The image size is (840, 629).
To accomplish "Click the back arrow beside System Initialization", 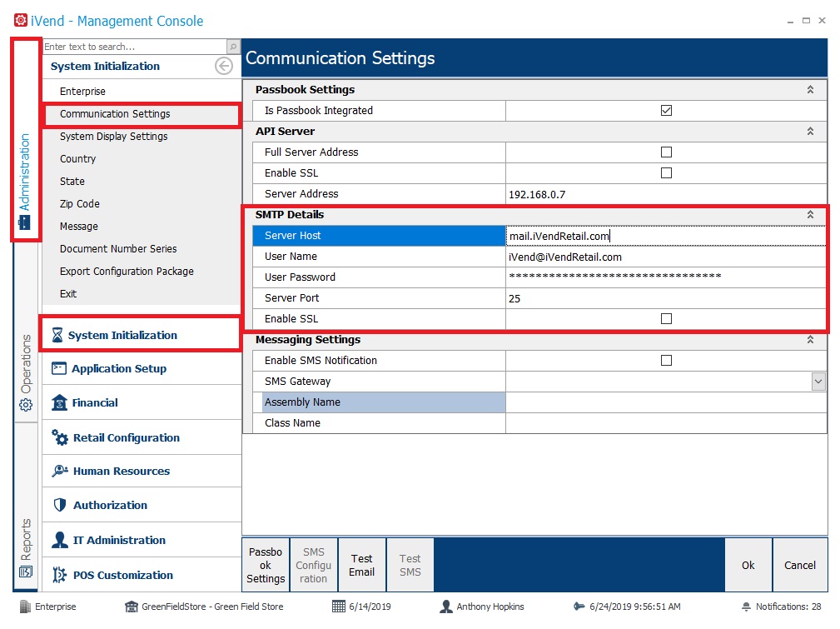I will [224, 66].
